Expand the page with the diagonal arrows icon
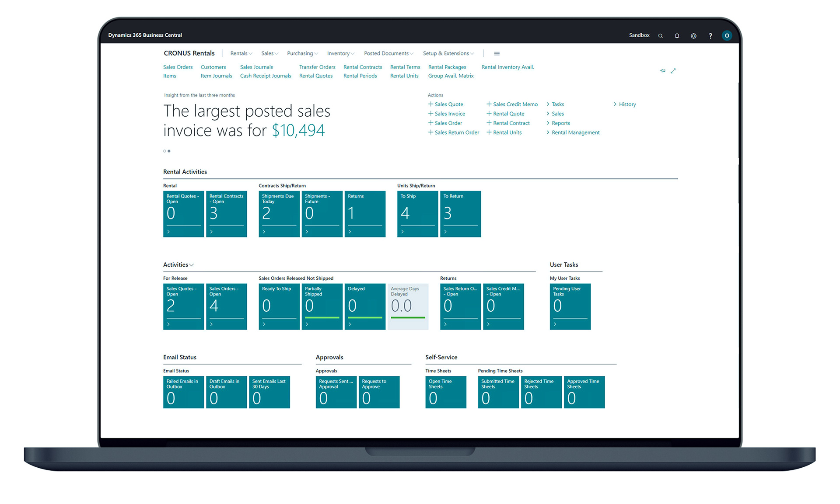The height and width of the screenshot is (504, 840). [x=673, y=70]
